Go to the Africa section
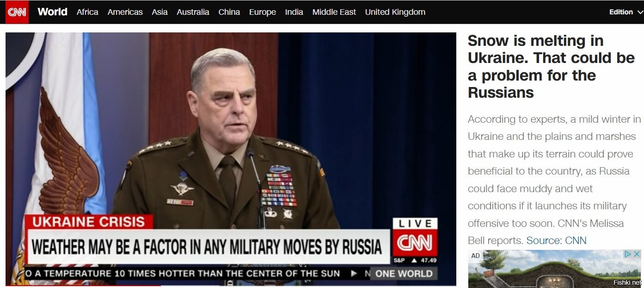 [x=87, y=12]
